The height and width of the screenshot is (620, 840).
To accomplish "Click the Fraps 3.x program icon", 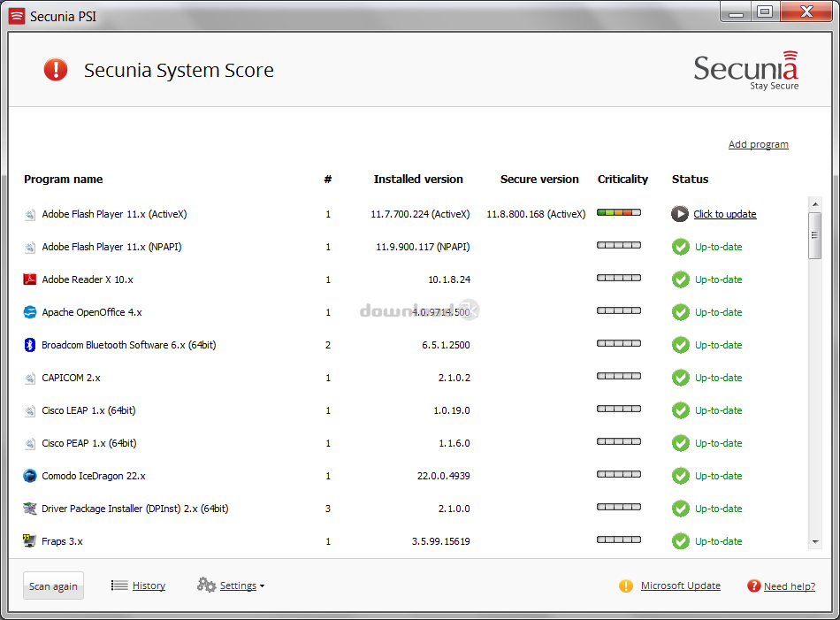I will 30,541.
